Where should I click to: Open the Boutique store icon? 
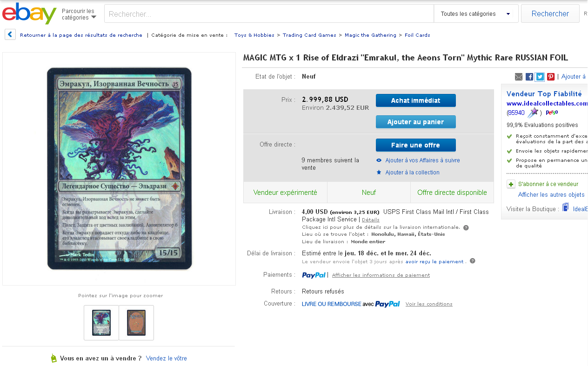point(566,207)
